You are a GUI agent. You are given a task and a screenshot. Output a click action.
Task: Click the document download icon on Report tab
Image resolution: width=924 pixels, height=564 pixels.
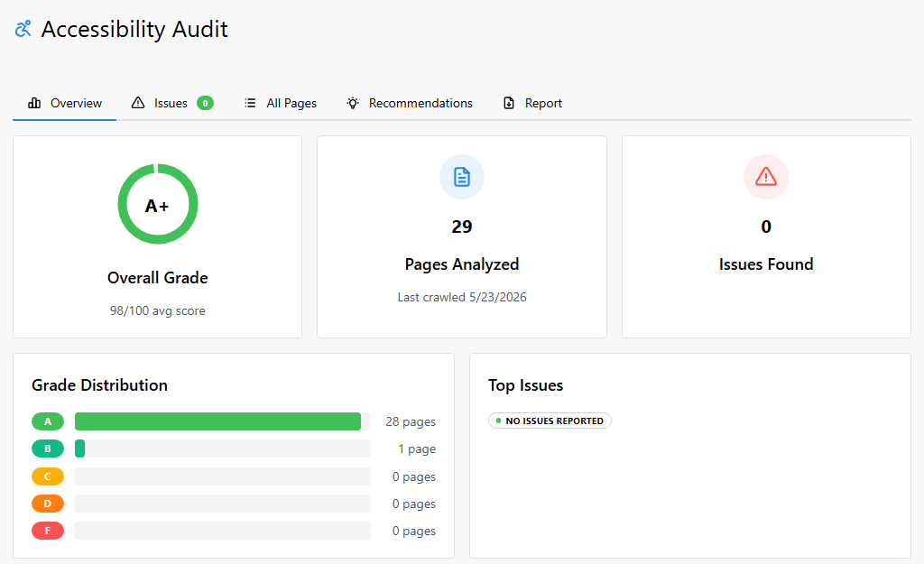tap(509, 103)
